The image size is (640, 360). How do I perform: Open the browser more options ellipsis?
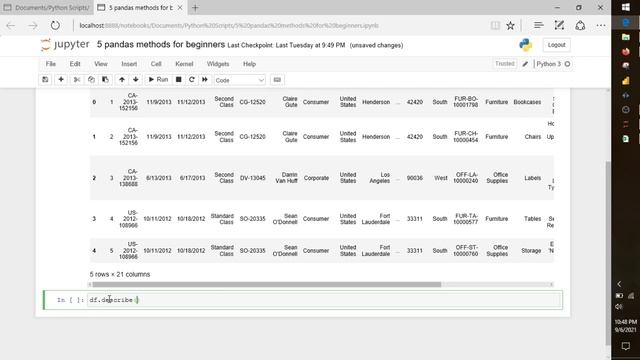click(601, 25)
